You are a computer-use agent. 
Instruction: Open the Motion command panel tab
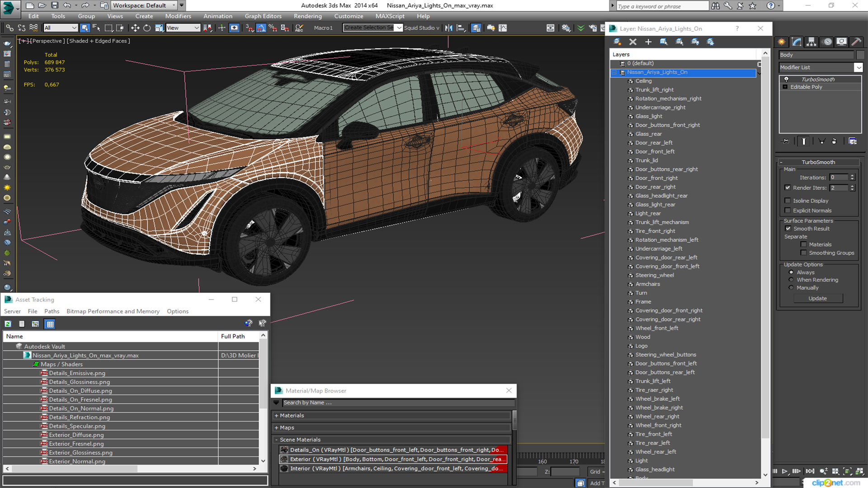[827, 42]
